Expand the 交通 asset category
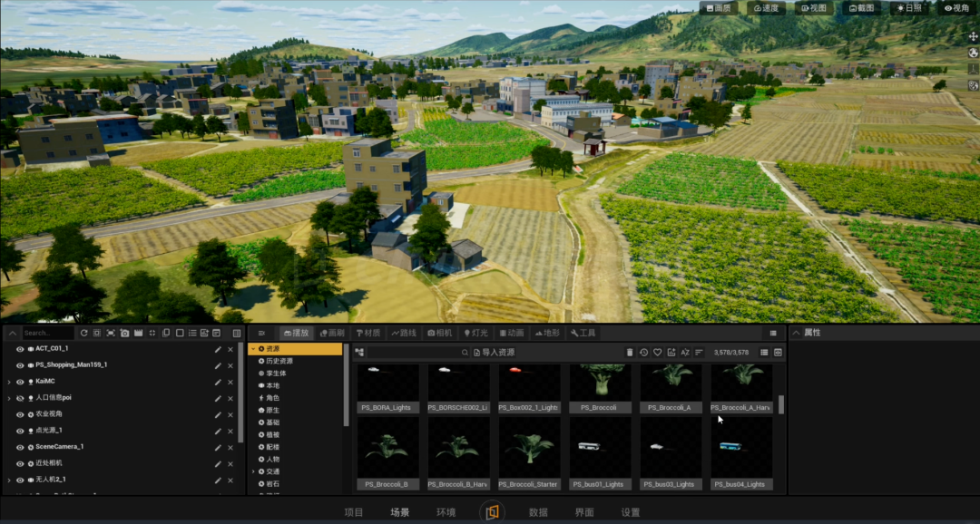The height and width of the screenshot is (524, 980). 253,471
